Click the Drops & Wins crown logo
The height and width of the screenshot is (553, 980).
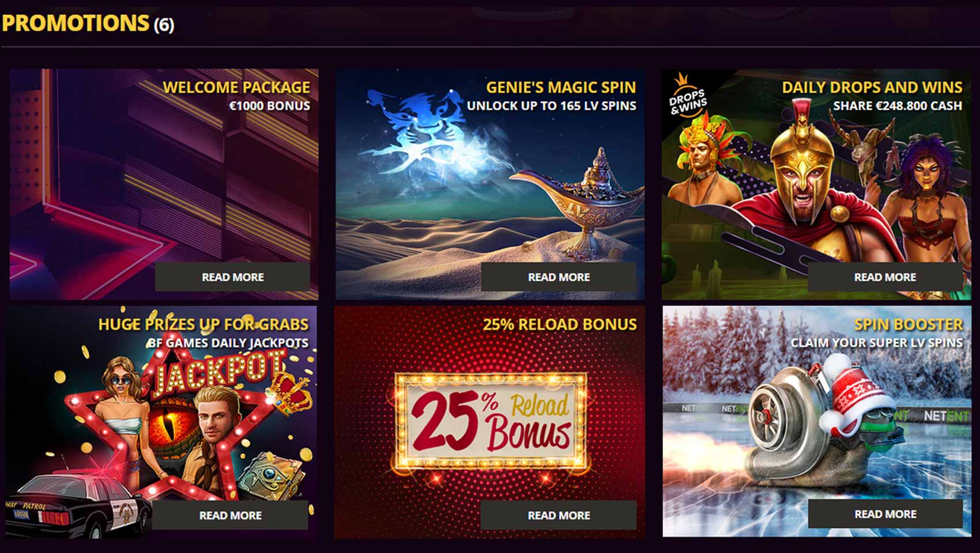click(687, 96)
